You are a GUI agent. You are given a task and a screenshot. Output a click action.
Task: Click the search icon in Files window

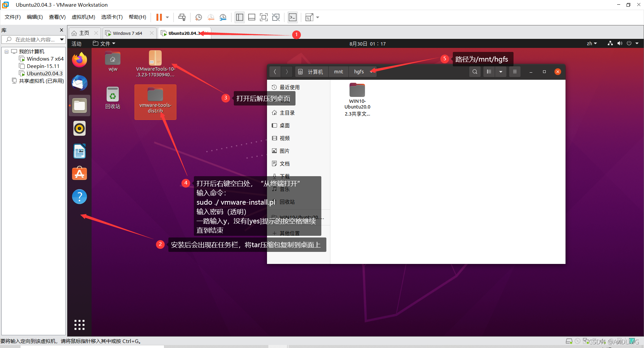pos(475,72)
